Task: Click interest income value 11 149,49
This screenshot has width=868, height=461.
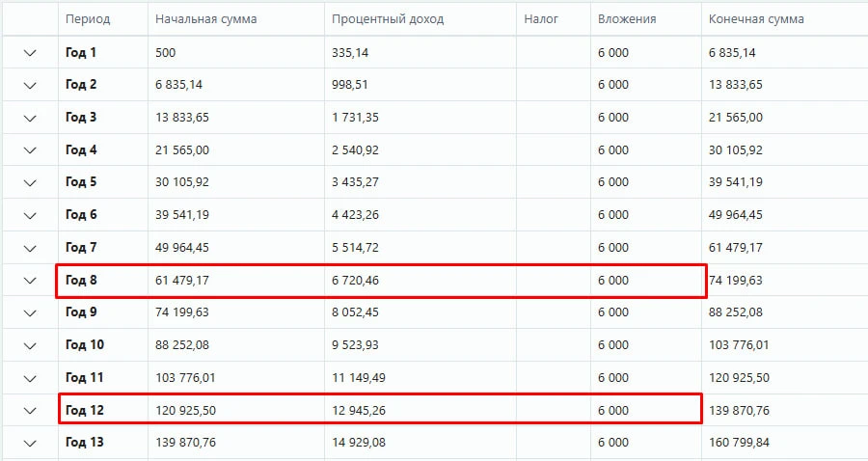Action: tap(359, 377)
